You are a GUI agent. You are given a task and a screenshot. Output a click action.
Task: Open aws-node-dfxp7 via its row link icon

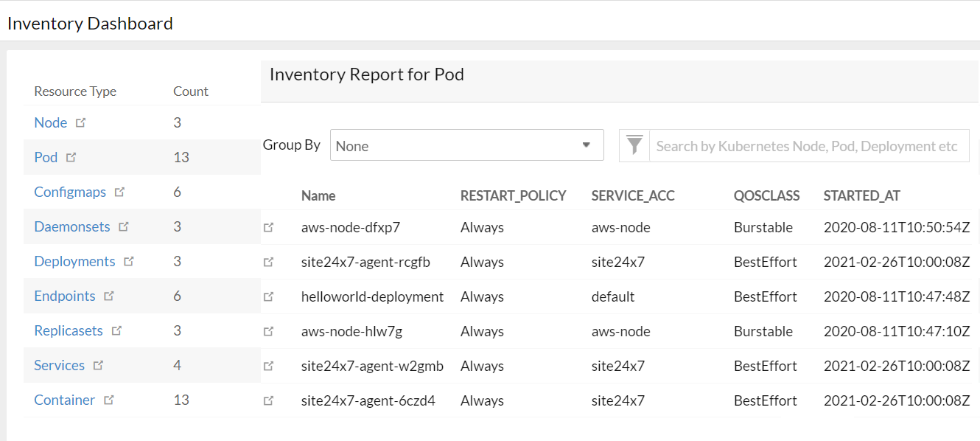coord(270,226)
